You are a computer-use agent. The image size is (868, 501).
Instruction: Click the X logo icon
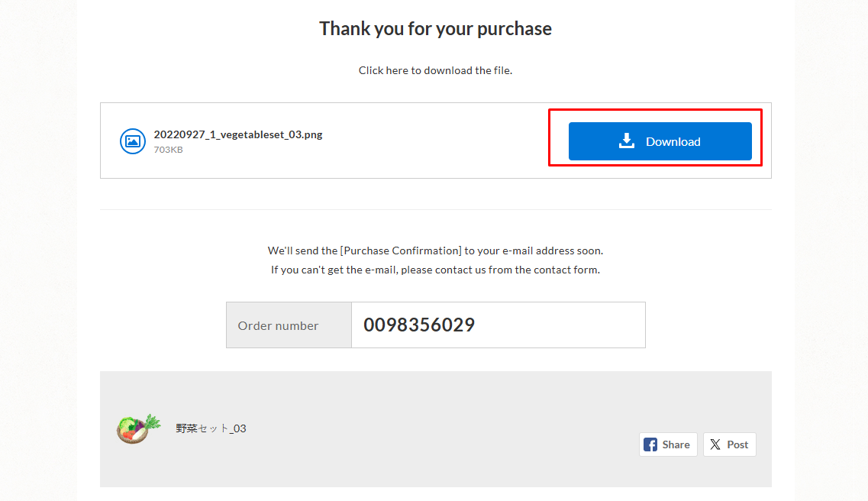pyautogui.click(x=715, y=444)
